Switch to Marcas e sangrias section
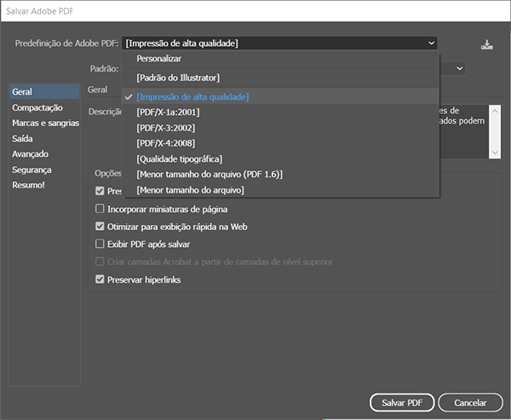This screenshot has height=420, width=511. [x=45, y=123]
